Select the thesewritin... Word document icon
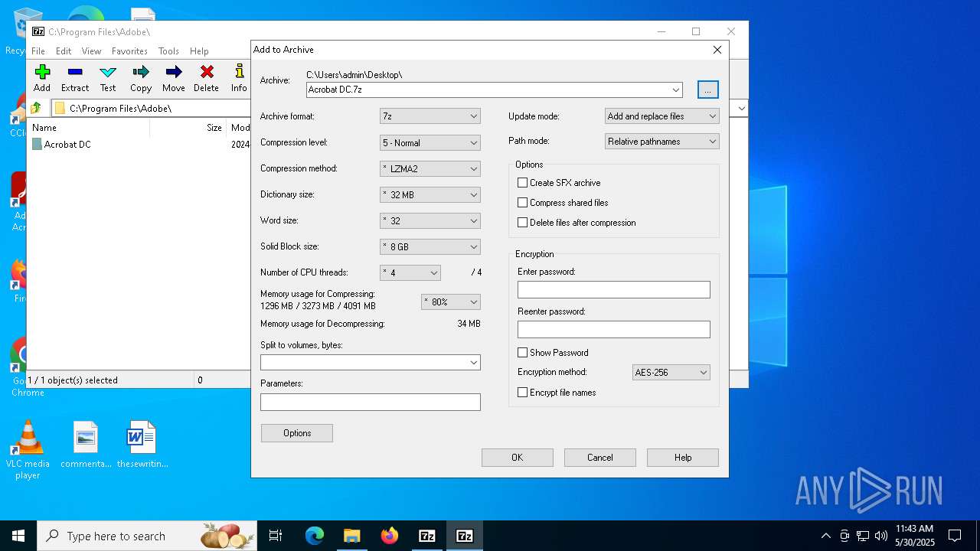The width and height of the screenshot is (980, 551). point(142,445)
